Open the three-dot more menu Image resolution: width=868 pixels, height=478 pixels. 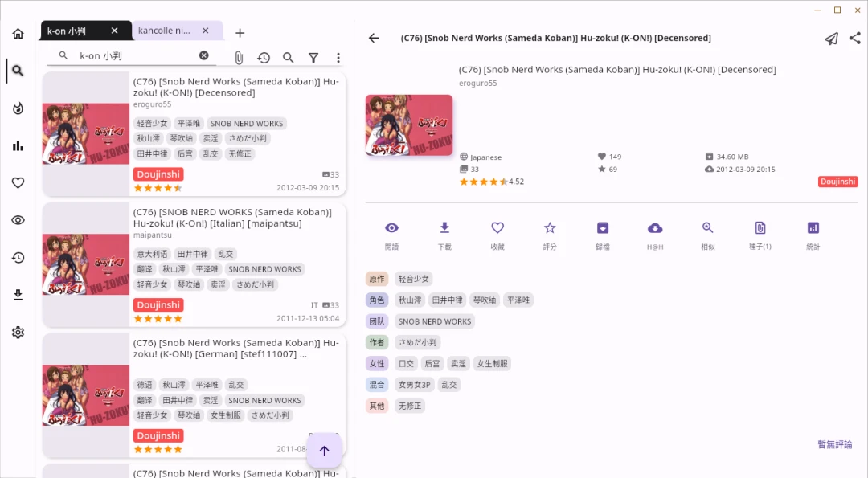(x=338, y=58)
